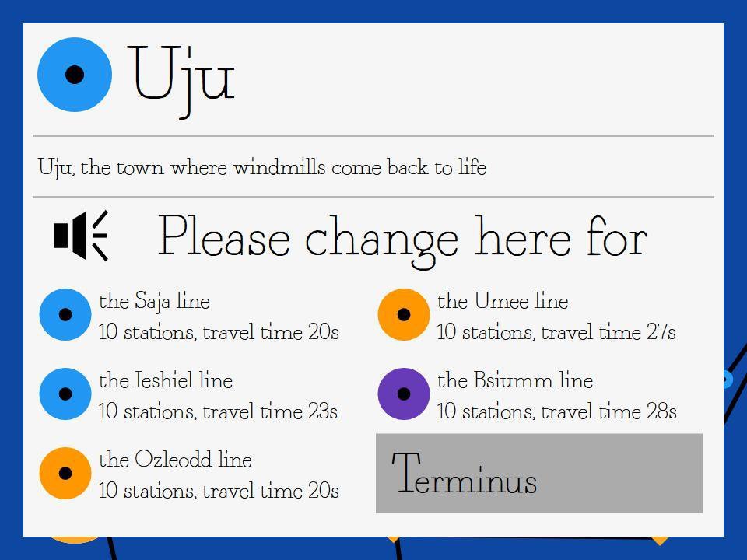The height and width of the screenshot is (560, 747).
Task: Open "the Saja line" name link
Action: (x=154, y=301)
